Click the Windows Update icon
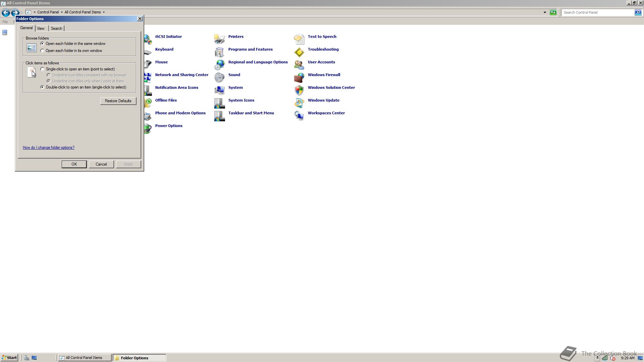The width and height of the screenshot is (644, 362). point(299,103)
